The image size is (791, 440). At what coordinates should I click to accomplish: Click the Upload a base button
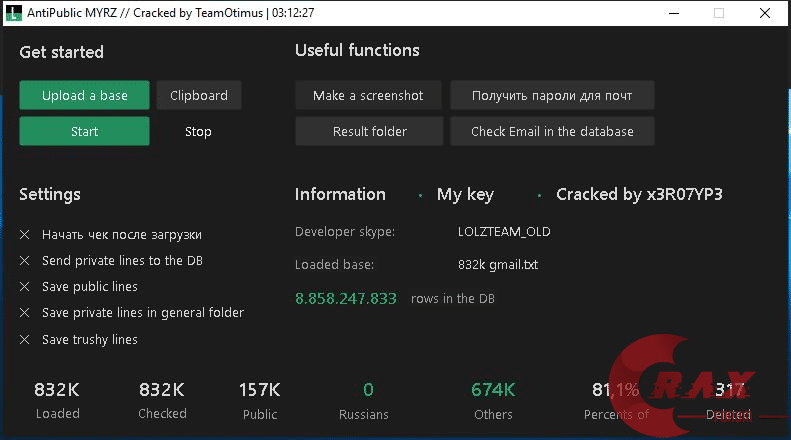(x=84, y=95)
